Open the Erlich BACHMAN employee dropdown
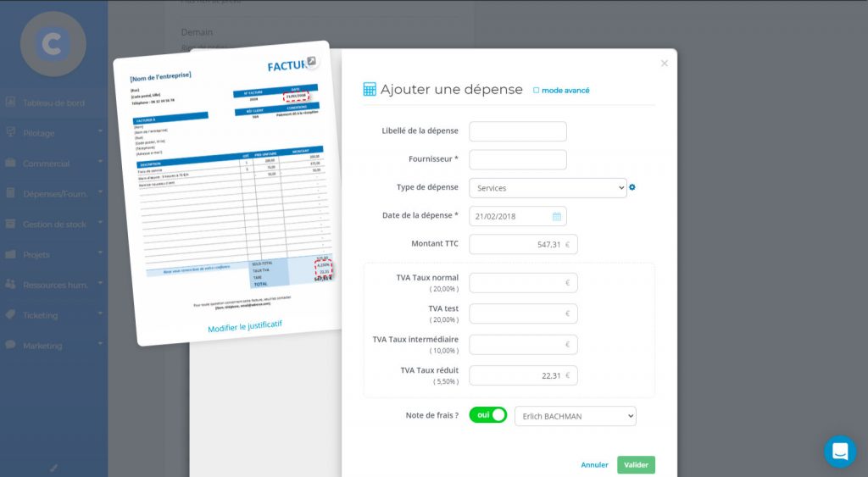Image resolution: width=868 pixels, height=477 pixels. (575, 416)
